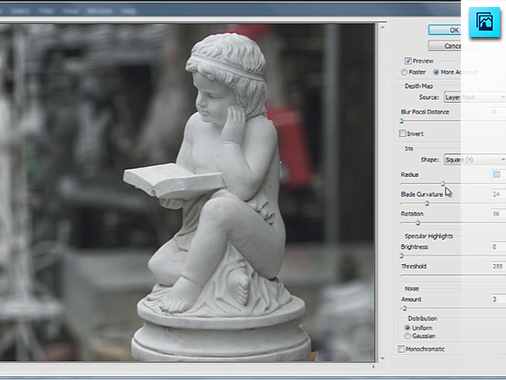Click the Threshold value field
The height and width of the screenshot is (380, 506).
click(x=498, y=266)
